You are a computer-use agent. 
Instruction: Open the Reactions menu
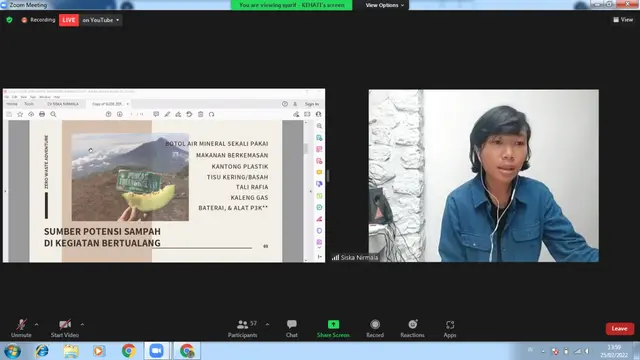412,328
